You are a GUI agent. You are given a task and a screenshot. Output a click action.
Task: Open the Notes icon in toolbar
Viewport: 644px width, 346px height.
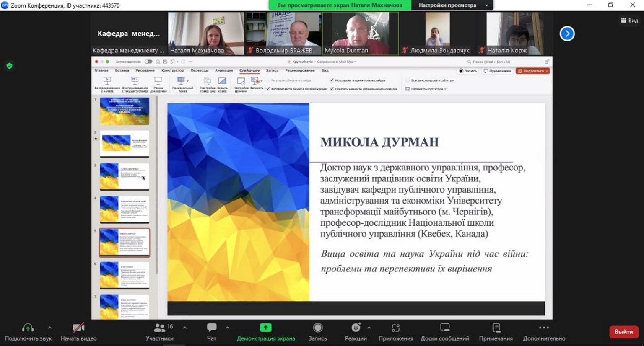pos(496,328)
